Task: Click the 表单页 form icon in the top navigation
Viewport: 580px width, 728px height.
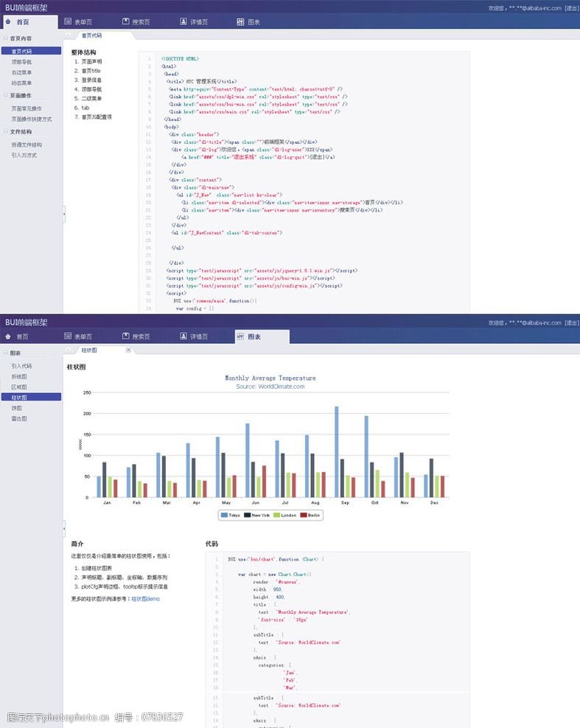Action: click(x=68, y=22)
